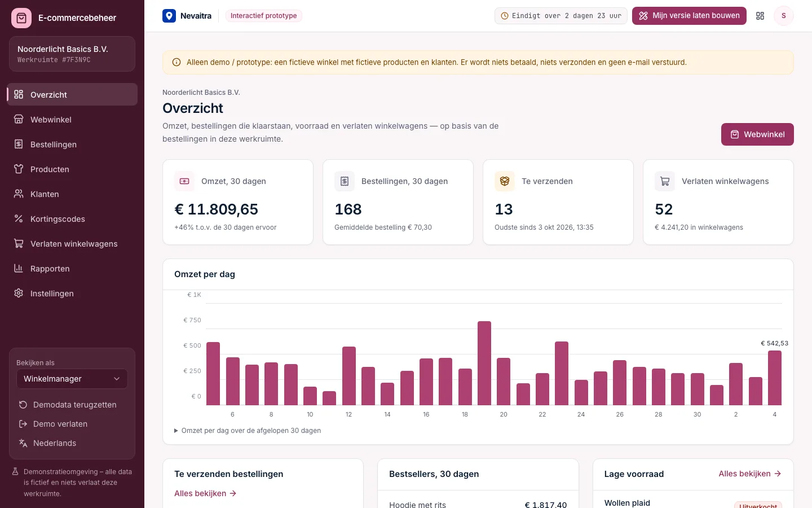The height and width of the screenshot is (508, 812).
Task: Click the Producten t-shirt icon
Action: (19, 169)
